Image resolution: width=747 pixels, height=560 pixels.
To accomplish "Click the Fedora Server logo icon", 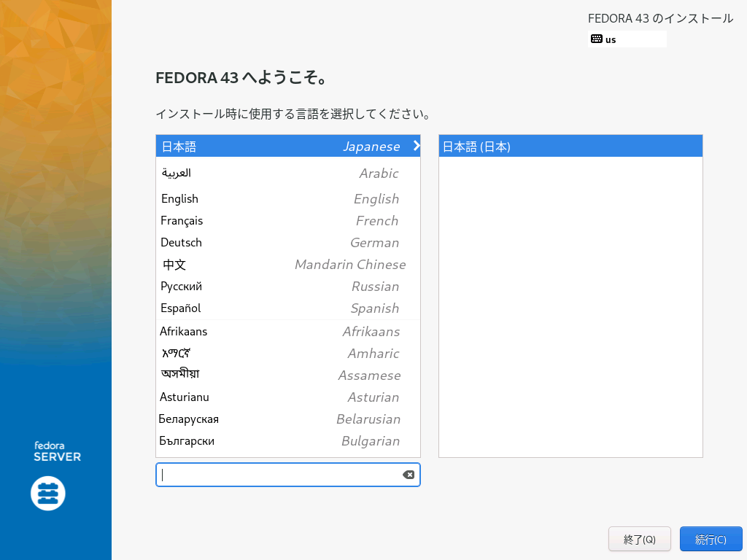I will (48, 494).
